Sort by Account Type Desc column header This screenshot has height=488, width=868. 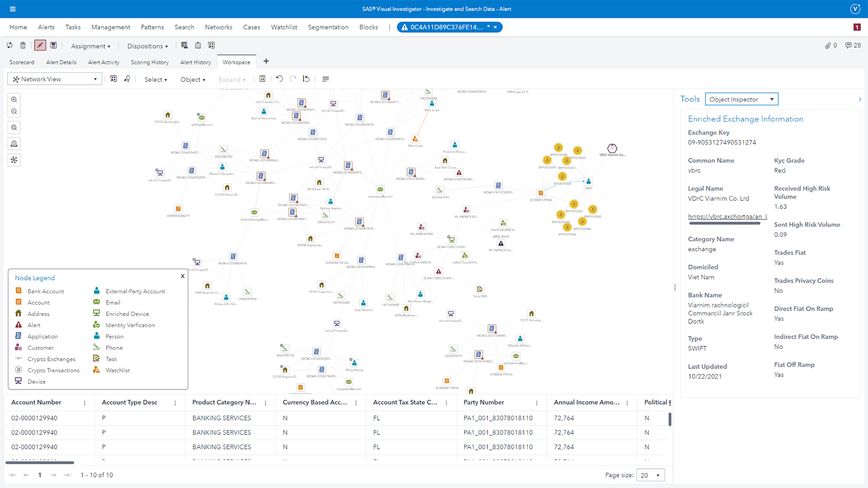pos(129,402)
